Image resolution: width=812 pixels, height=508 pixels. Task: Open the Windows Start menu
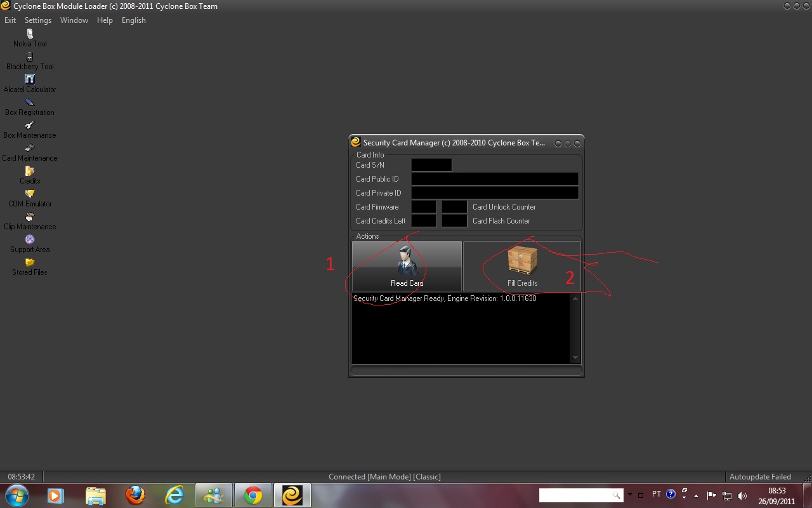point(16,495)
